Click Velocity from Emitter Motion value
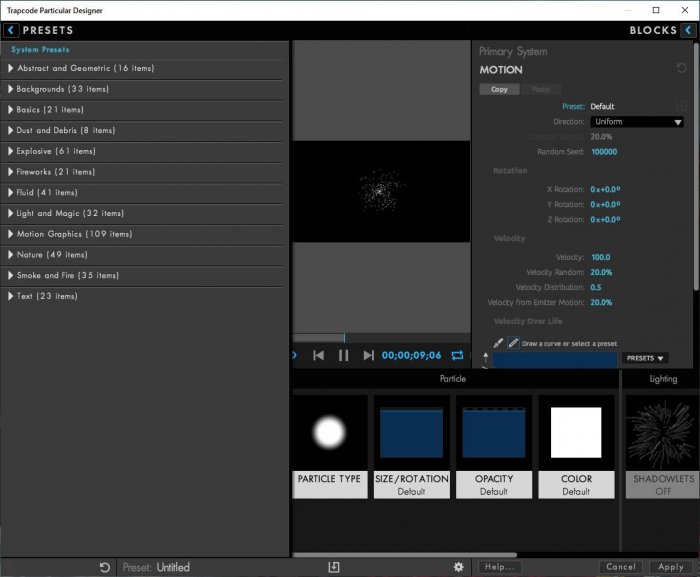Image resolution: width=700 pixels, height=577 pixels. tap(601, 303)
